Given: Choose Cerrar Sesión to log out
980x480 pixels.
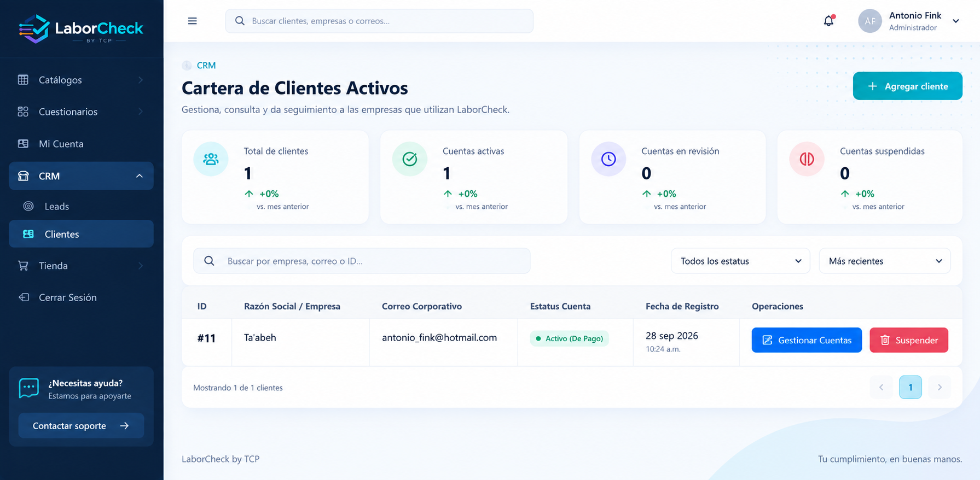Looking at the screenshot, I should (x=81, y=297).
